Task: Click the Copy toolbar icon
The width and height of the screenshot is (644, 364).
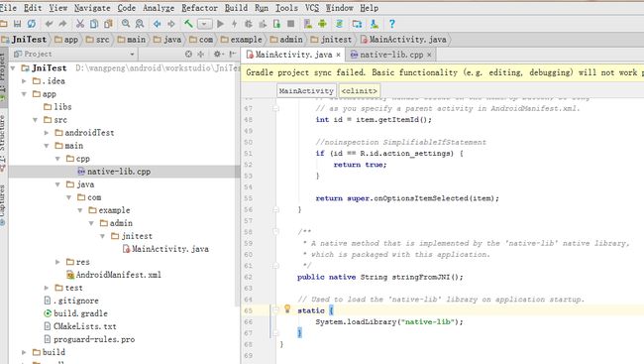Action: (94, 24)
